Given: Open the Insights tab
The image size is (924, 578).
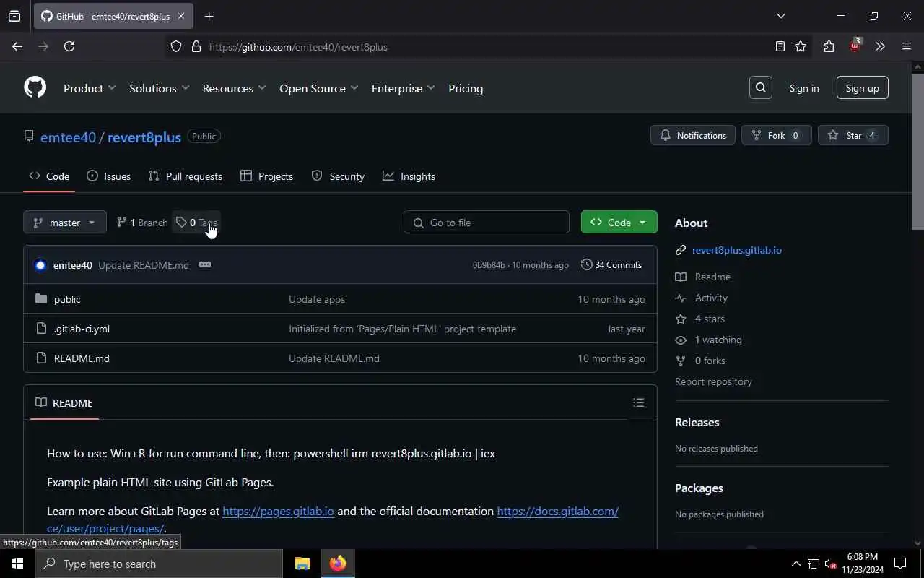Looking at the screenshot, I should 409,176.
